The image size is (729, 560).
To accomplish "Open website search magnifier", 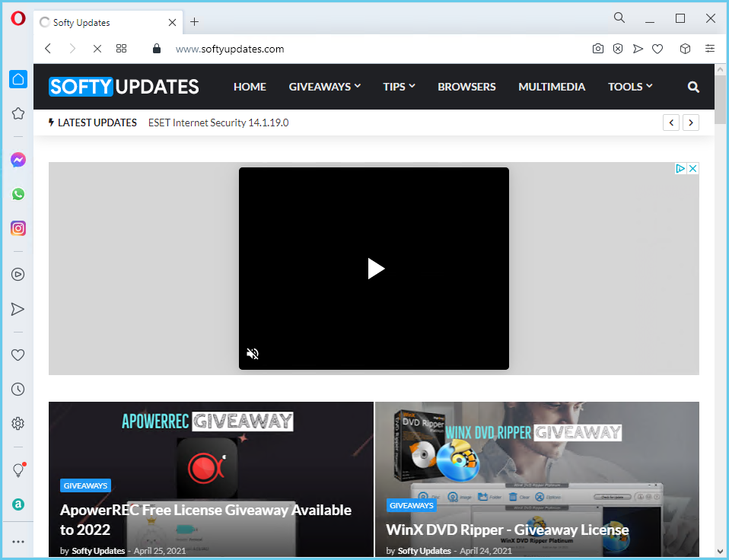I will pyautogui.click(x=693, y=87).
